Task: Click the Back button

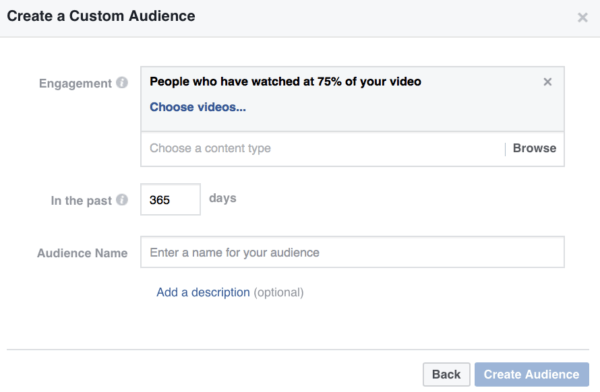Action: pyautogui.click(x=446, y=374)
